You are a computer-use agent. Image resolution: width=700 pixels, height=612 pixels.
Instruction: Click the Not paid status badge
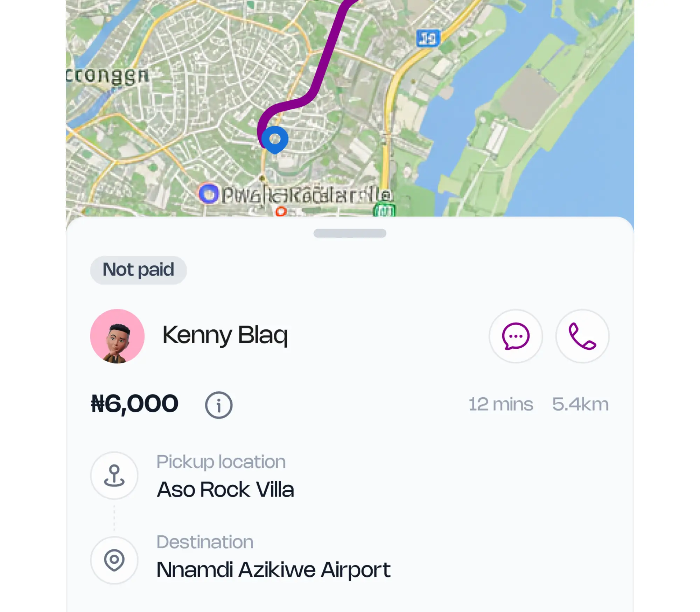point(138,270)
